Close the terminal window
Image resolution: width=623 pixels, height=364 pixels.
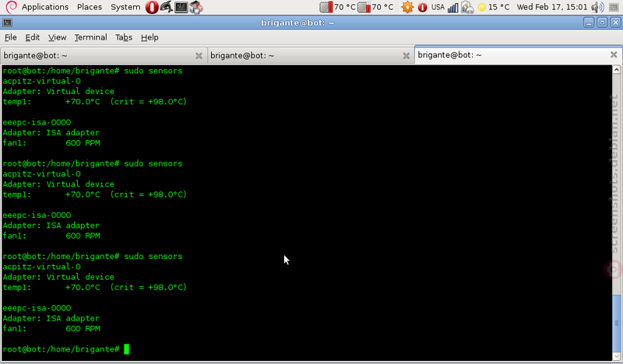point(615,23)
